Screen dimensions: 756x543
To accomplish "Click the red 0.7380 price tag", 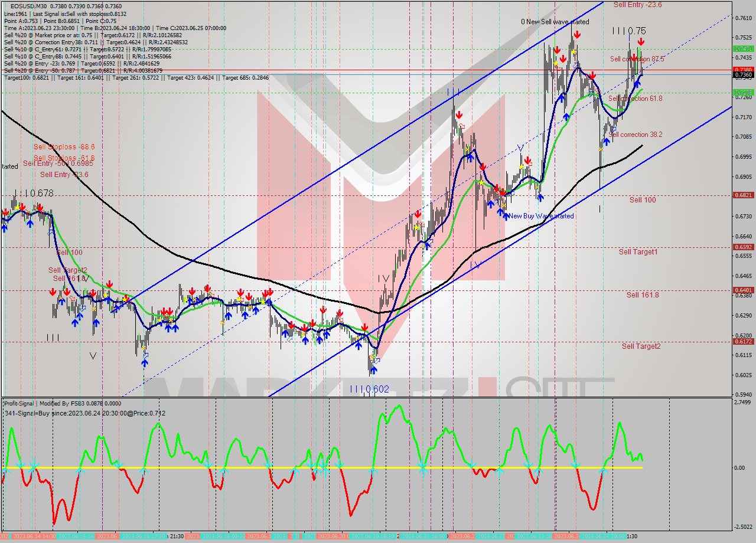I will coord(742,69).
